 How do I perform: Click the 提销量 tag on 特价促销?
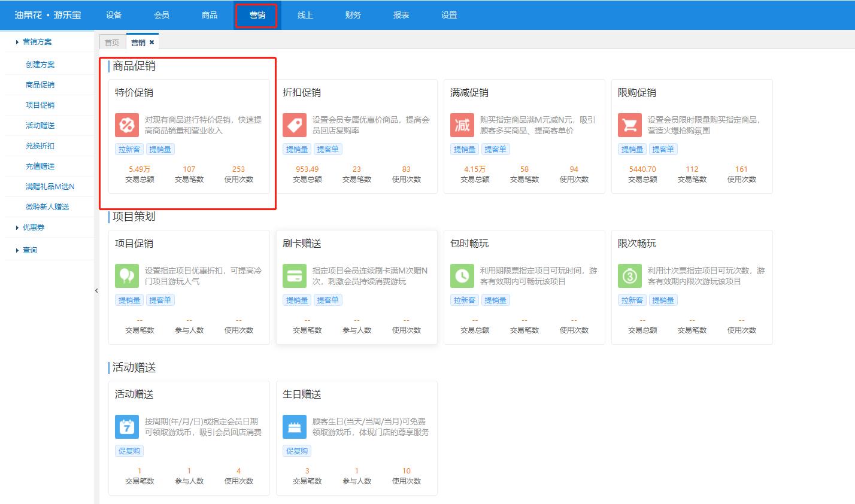tap(160, 150)
